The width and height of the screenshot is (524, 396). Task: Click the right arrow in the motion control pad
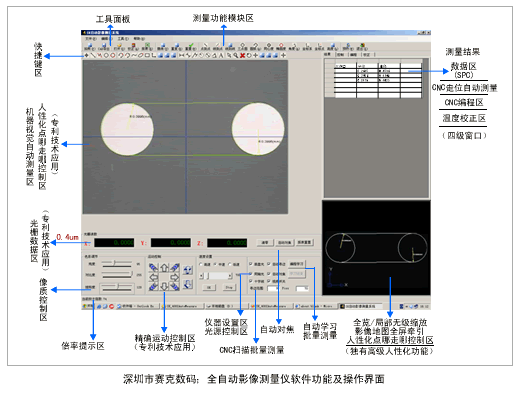pyautogui.click(x=175, y=277)
